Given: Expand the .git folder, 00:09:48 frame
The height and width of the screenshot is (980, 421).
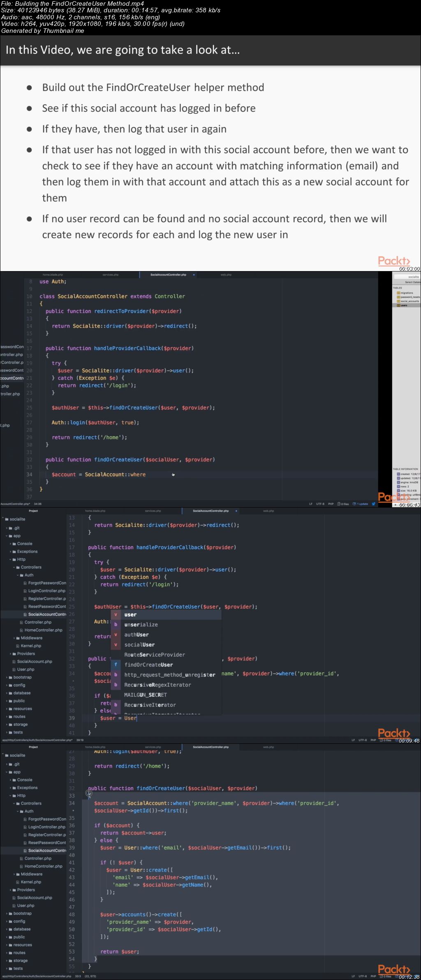Looking at the screenshot, I should [x=7, y=528].
